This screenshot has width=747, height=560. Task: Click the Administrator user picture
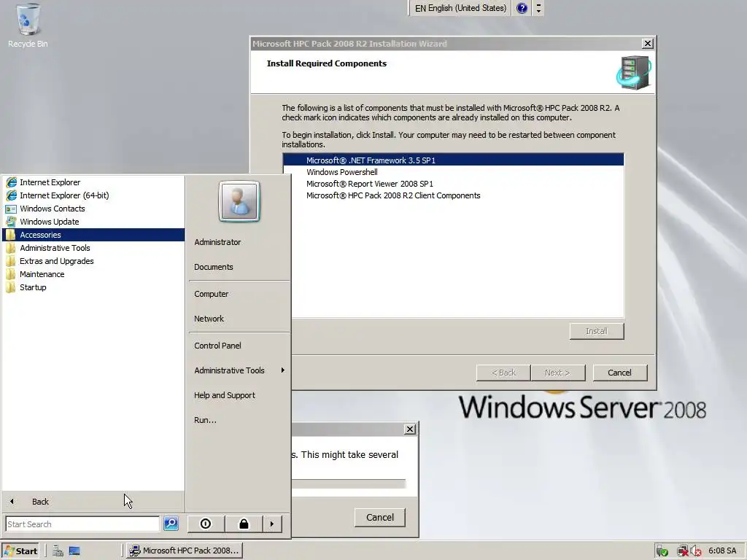click(239, 201)
